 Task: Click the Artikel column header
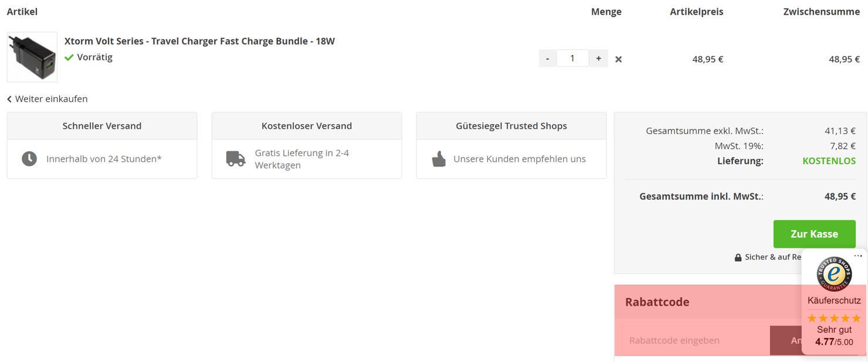click(x=22, y=12)
